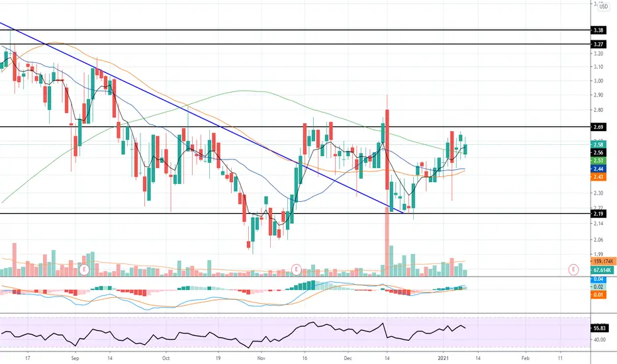
Task: Click the 159.174K volume average label
Action: [x=603, y=261]
